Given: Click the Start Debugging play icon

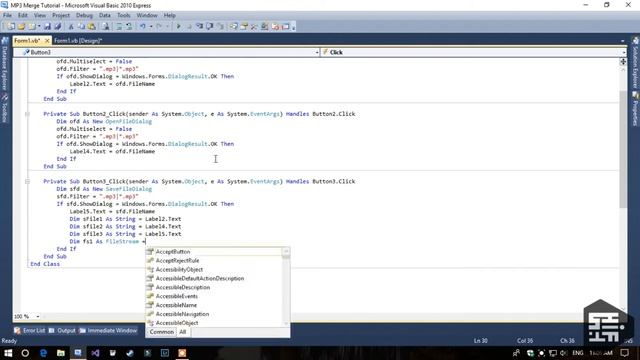Looking at the screenshot, I should coord(178,27).
